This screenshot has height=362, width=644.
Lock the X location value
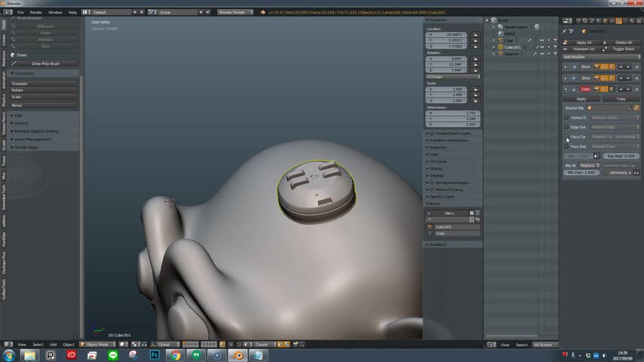(475, 35)
